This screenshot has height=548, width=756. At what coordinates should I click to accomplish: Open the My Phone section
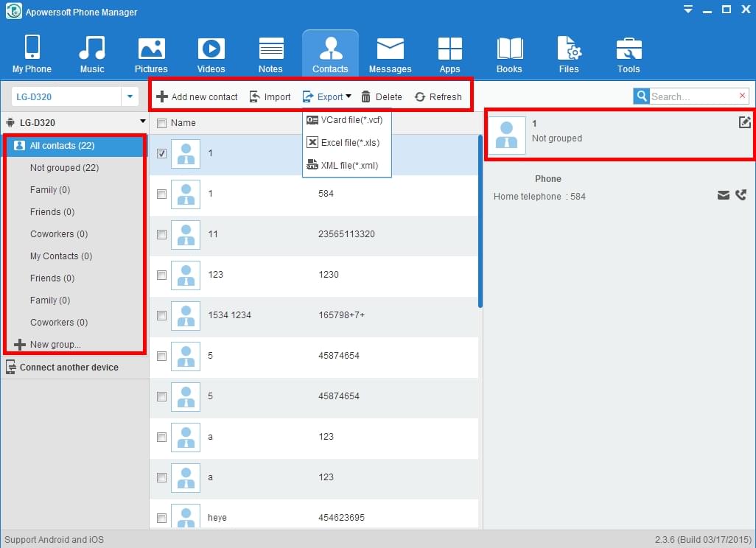pos(32,54)
